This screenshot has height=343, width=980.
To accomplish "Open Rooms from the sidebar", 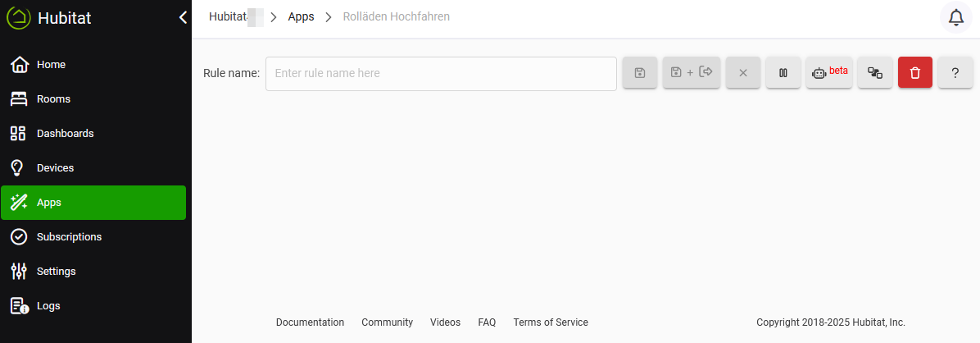I will tap(53, 99).
